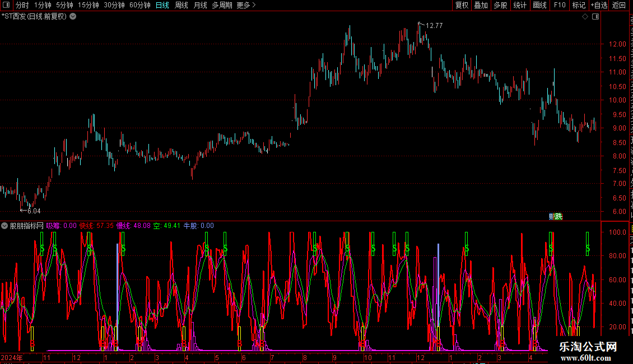This screenshot has width=633, height=364.
Task: Click the 12.00 price axis label
Action: 618,44
